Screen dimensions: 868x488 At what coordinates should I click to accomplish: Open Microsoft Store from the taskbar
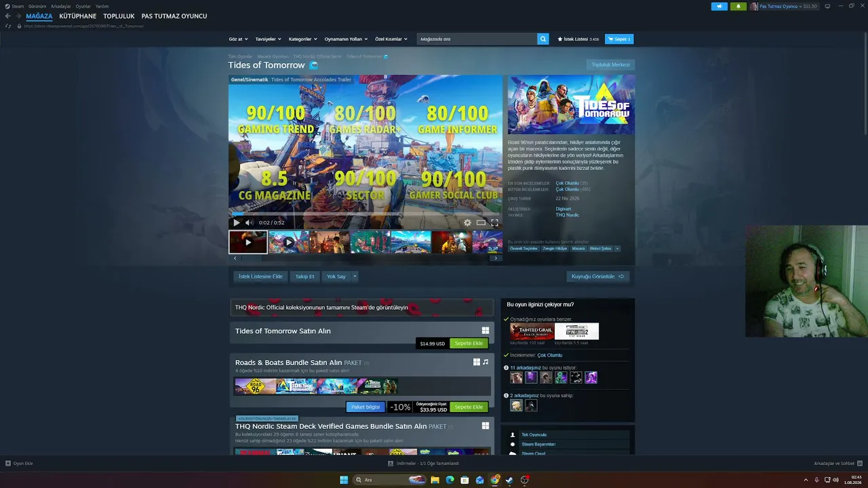click(465, 480)
